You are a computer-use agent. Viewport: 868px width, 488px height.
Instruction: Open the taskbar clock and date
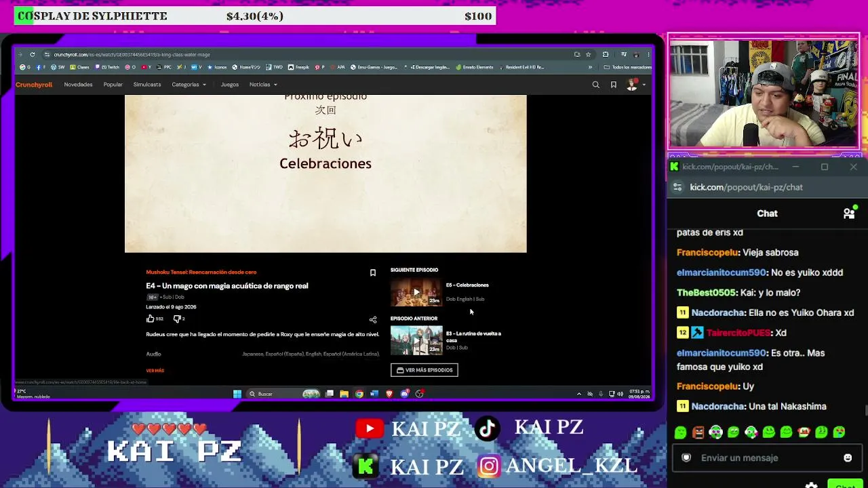tap(639, 394)
